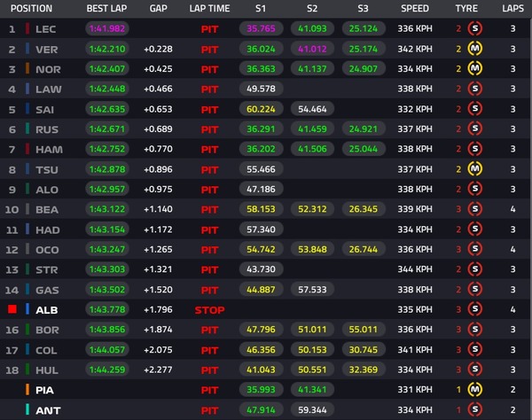Select driver name RUS in position 6
Screen dimensions: 532x420
tap(47, 128)
